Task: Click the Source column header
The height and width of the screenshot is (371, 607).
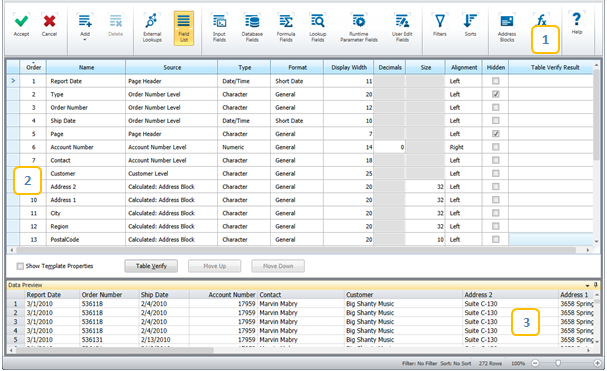Action: pos(172,67)
